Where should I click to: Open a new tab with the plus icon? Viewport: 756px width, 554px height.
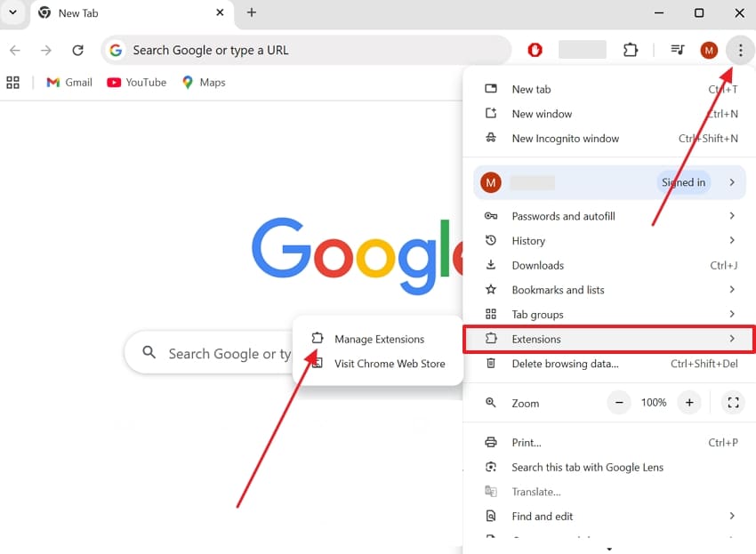point(251,13)
